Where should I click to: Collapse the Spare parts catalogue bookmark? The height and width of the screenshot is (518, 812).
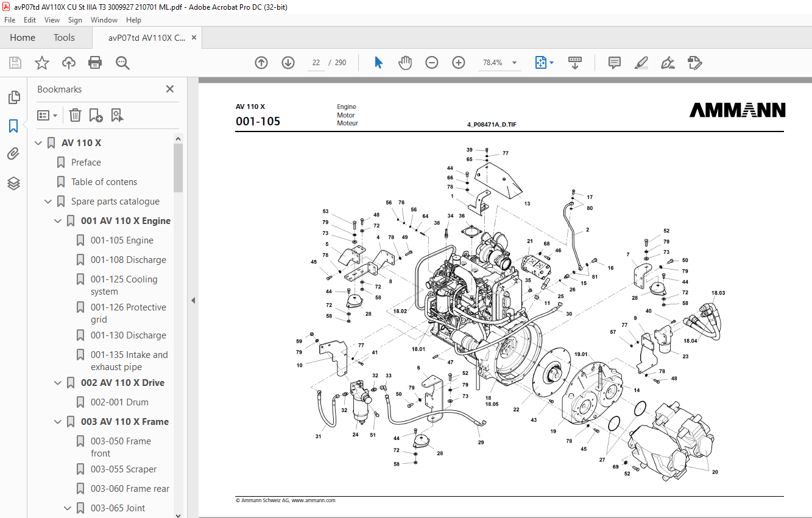point(49,201)
